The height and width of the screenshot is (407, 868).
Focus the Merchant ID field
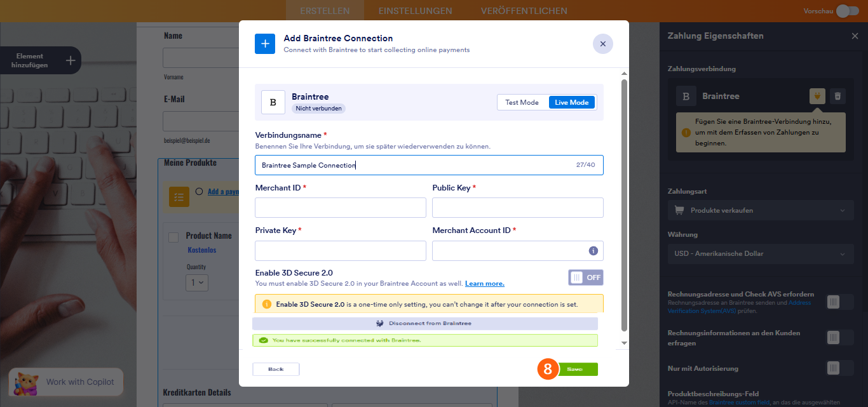click(x=341, y=208)
